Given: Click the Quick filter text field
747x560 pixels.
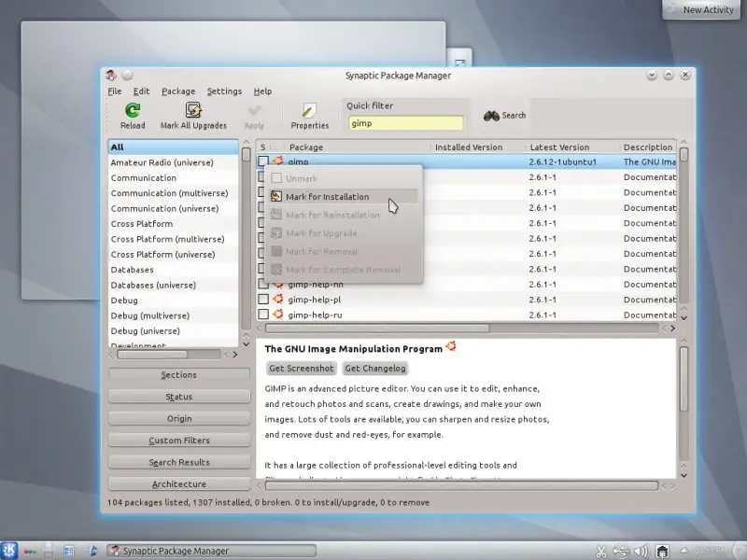Looking at the screenshot, I should (405, 123).
